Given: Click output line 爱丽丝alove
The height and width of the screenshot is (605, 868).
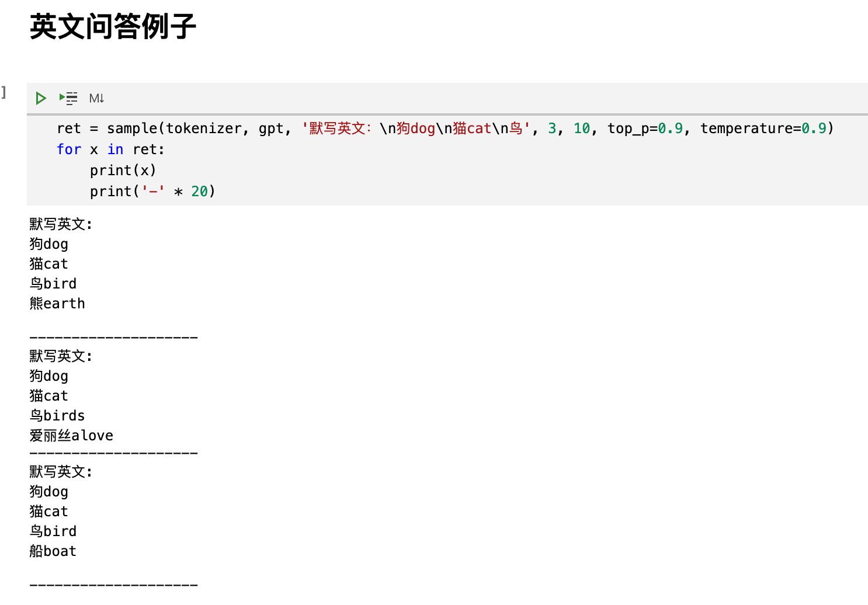Looking at the screenshot, I should (x=71, y=436).
